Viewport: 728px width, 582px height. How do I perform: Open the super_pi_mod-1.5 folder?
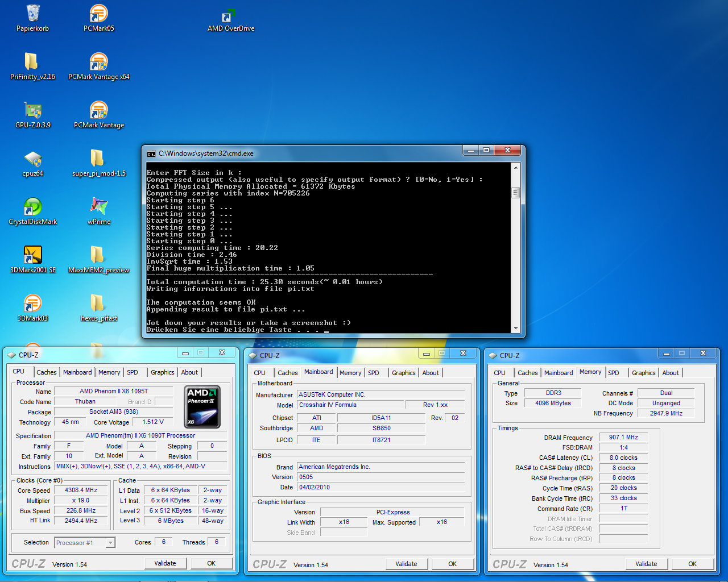point(99,163)
